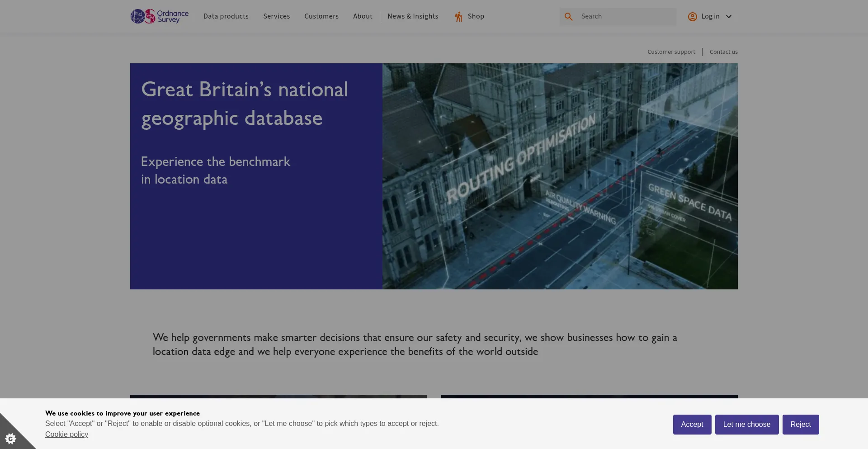Go to Customer support
Screen dimensions: 868x449
pyautogui.click(x=671, y=52)
